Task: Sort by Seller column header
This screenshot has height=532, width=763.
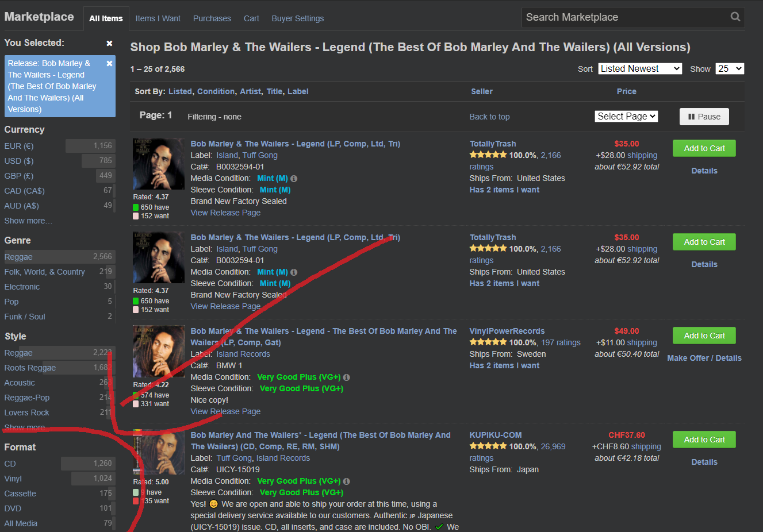Action: click(x=482, y=91)
